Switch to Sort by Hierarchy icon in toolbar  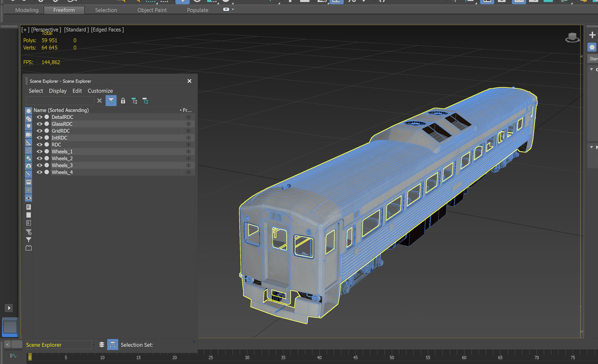click(134, 101)
